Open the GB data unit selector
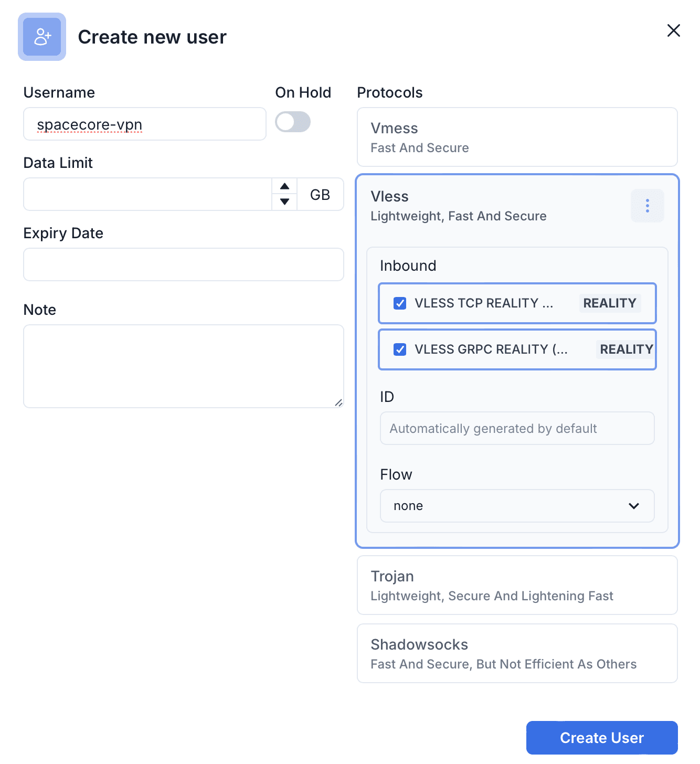This screenshot has width=700, height=764. pos(320,195)
